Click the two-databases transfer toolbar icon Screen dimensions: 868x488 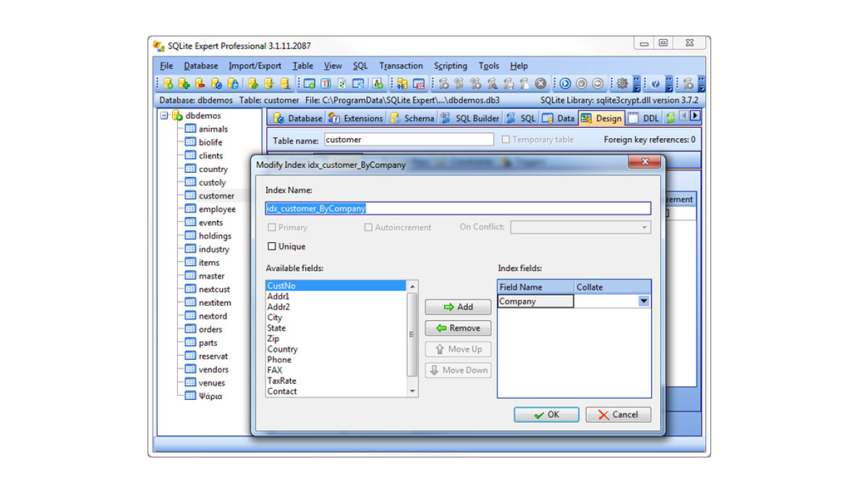point(403,83)
